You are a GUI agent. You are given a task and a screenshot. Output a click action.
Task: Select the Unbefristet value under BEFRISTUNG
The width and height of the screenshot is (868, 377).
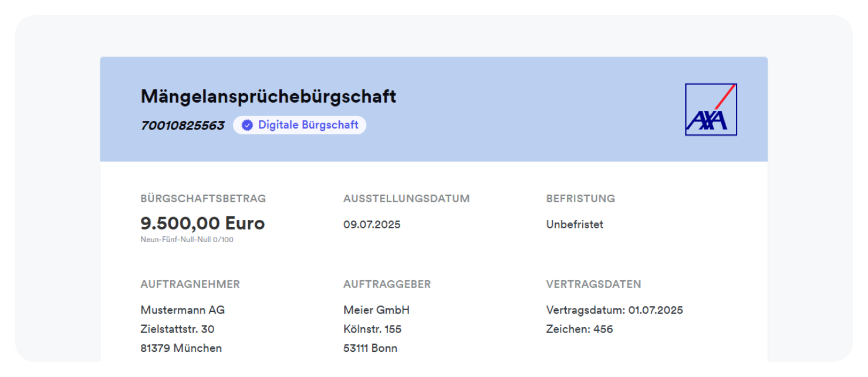573,225
